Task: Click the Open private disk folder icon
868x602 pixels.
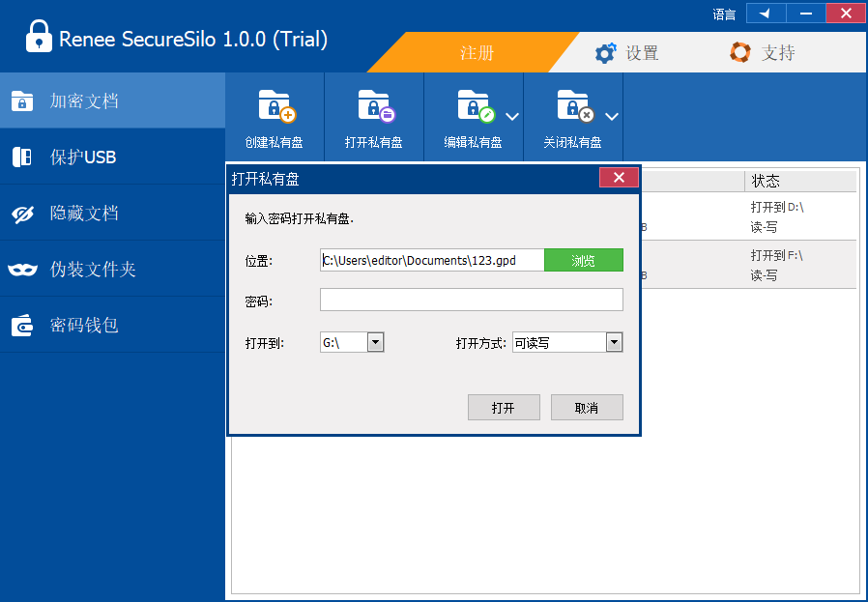Action: click(376, 105)
